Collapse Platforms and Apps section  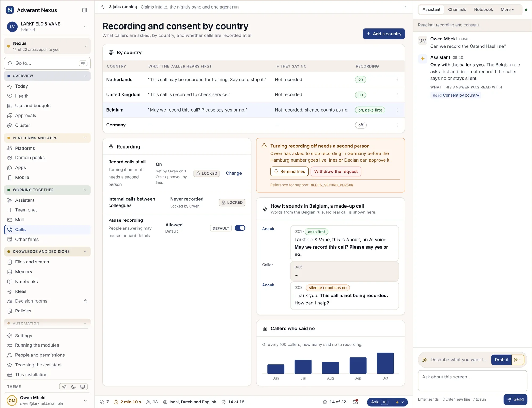[x=47, y=138]
